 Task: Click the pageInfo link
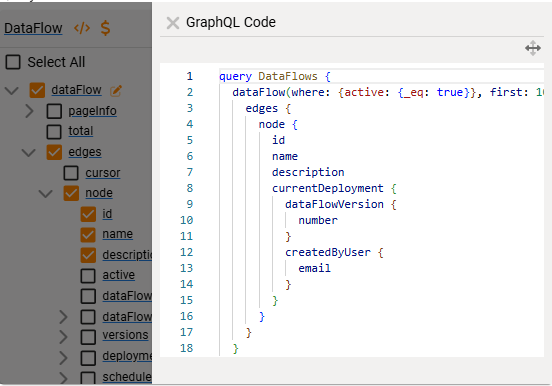tap(92, 111)
